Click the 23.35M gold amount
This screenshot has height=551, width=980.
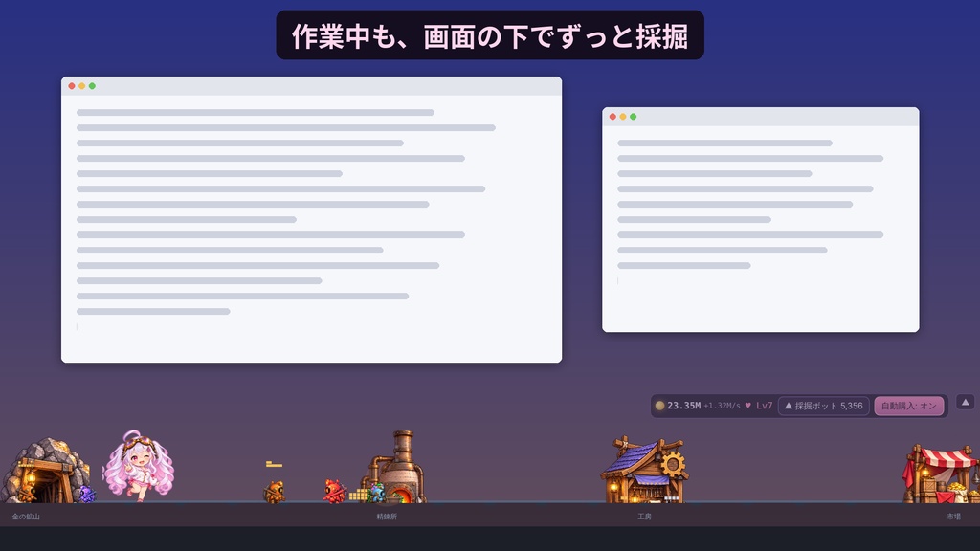tap(683, 406)
